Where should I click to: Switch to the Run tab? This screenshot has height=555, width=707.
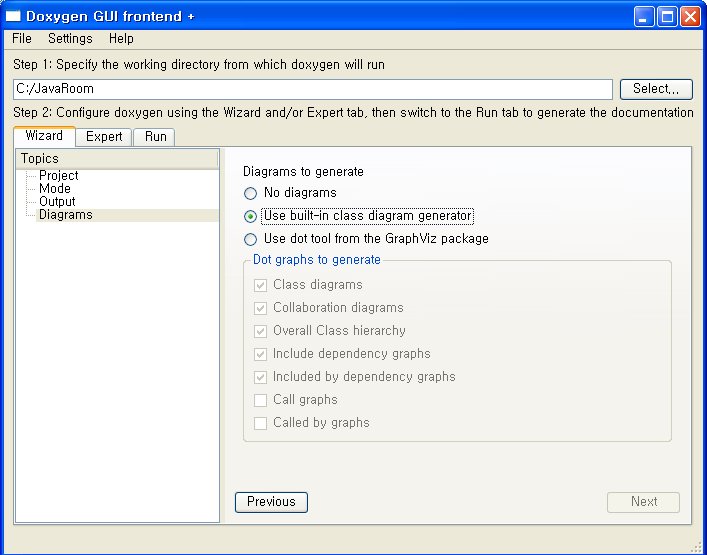(x=155, y=137)
